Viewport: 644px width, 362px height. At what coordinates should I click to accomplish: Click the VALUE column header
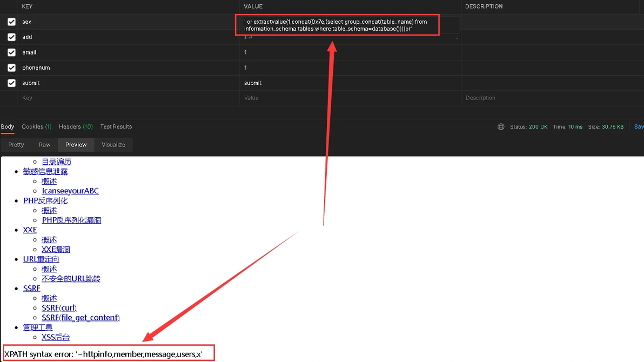(x=253, y=6)
